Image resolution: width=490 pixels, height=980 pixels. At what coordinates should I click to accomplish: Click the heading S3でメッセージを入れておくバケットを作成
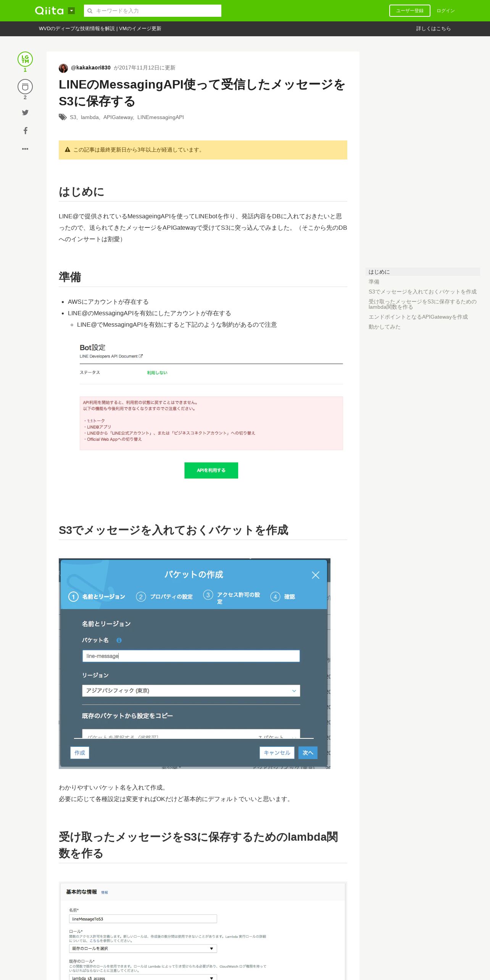(x=174, y=530)
